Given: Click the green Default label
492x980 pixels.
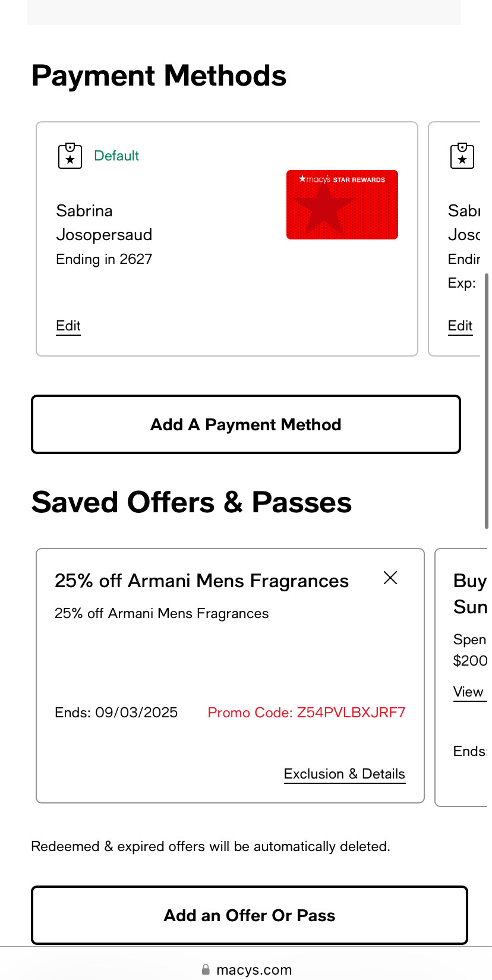Looking at the screenshot, I should click(x=116, y=156).
